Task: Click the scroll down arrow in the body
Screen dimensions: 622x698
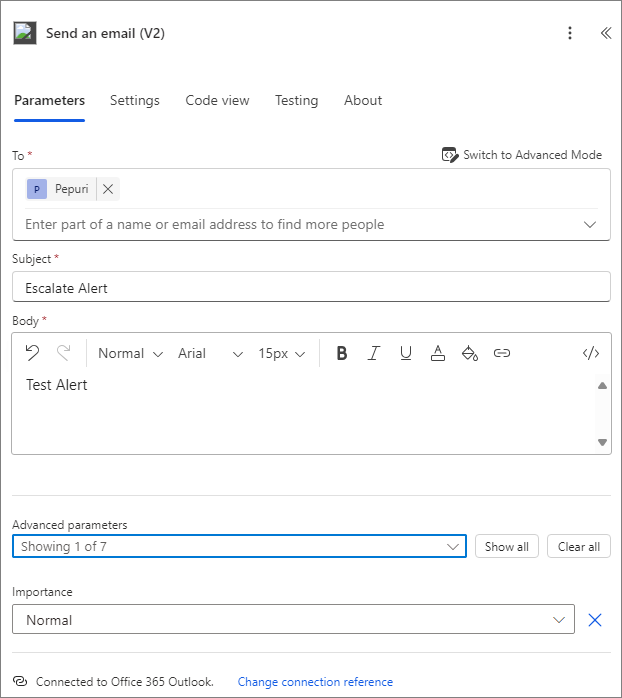Action: (x=602, y=442)
